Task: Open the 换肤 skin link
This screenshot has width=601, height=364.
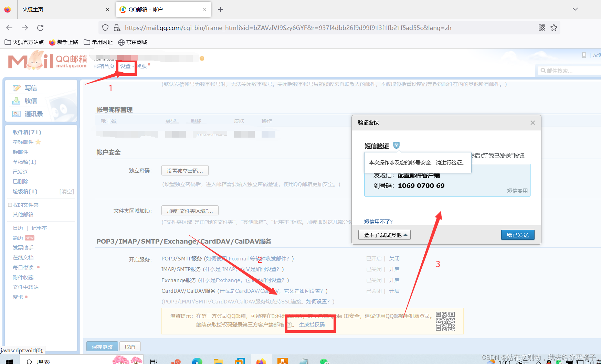Action: 141,66
